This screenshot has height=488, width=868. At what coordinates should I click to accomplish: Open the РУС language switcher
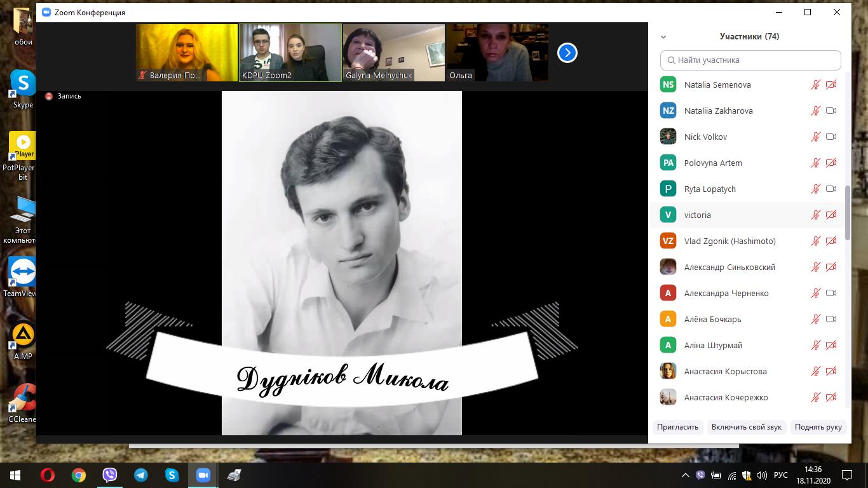pos(780,475)
